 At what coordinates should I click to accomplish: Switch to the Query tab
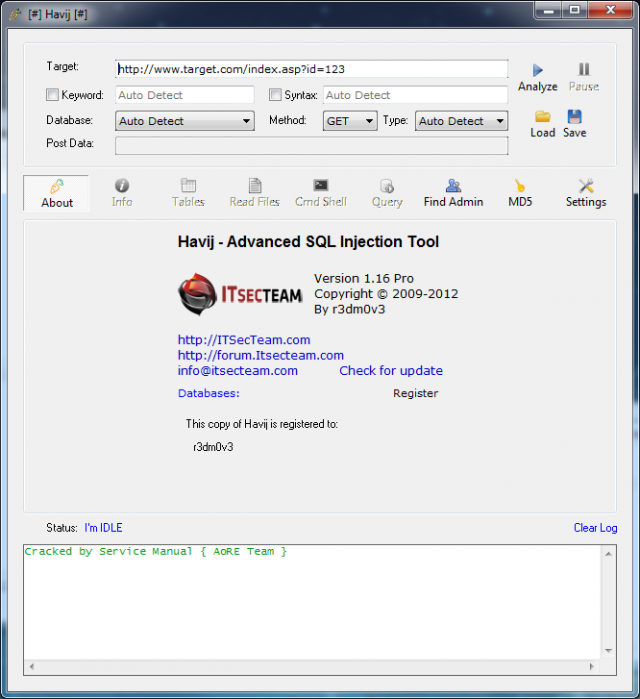(x=387, y=193)
